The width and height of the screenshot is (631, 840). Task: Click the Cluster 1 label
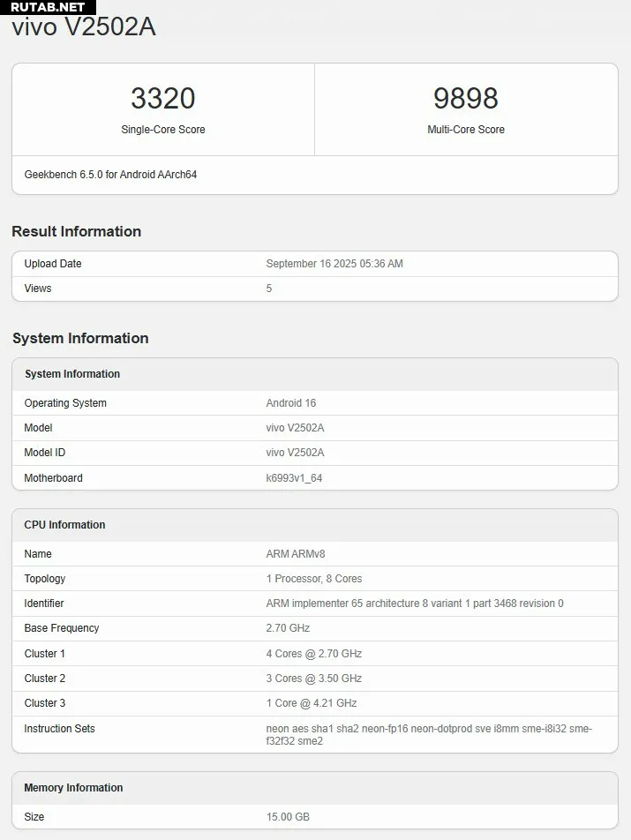[x=44, y=654]
